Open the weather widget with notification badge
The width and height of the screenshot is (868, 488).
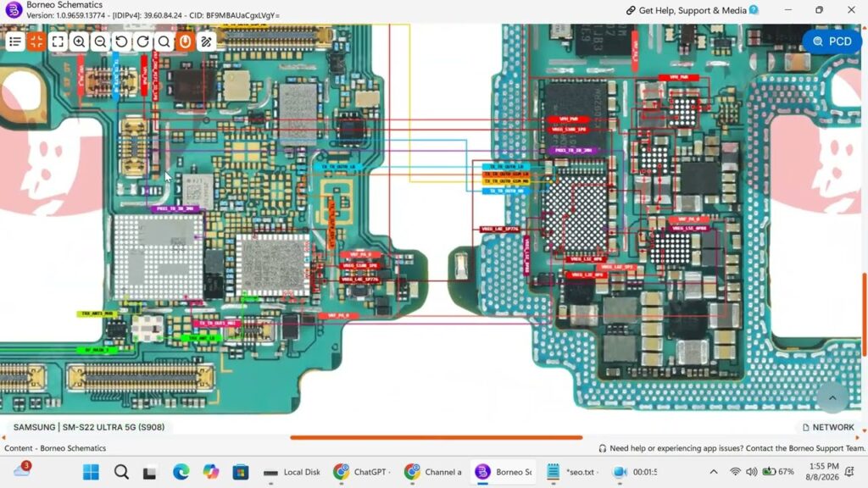point(22,469)
